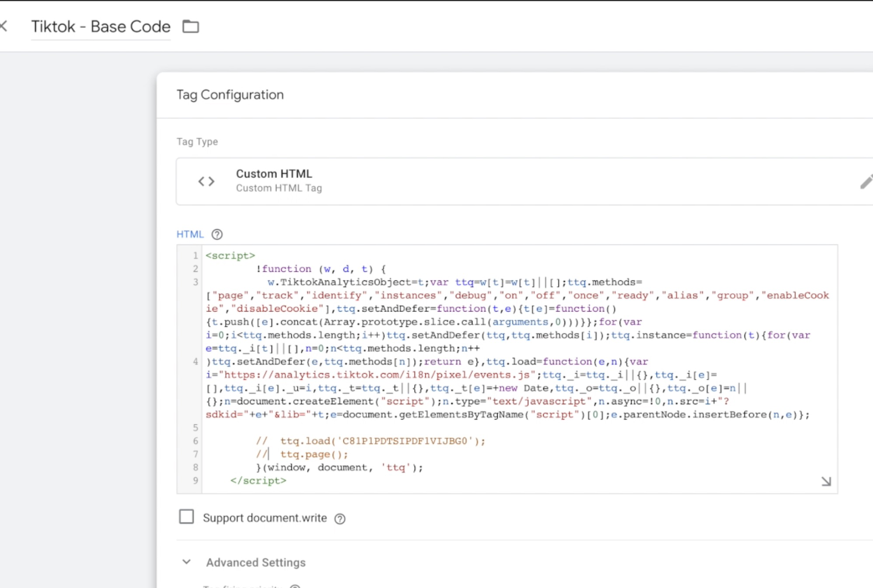Click the pencil icon to edit tag type
Viewport: 873px width, 588px height.
[x=866, y=182]
